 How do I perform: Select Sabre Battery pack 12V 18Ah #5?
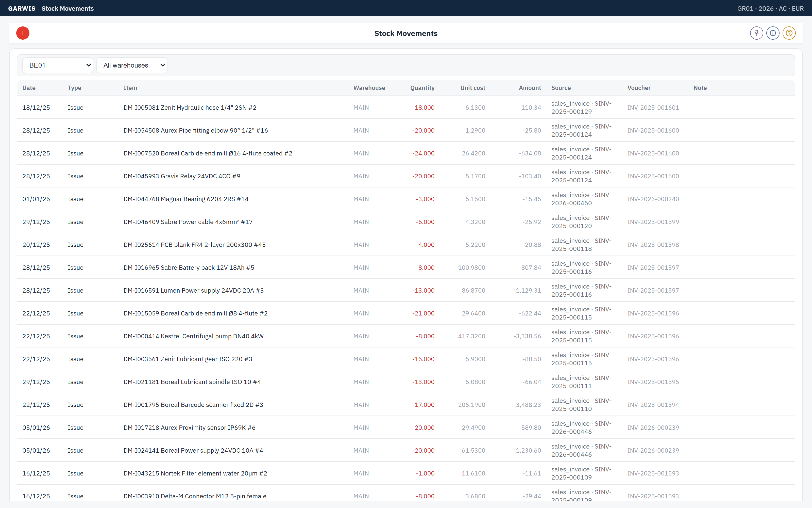point(189,267)
